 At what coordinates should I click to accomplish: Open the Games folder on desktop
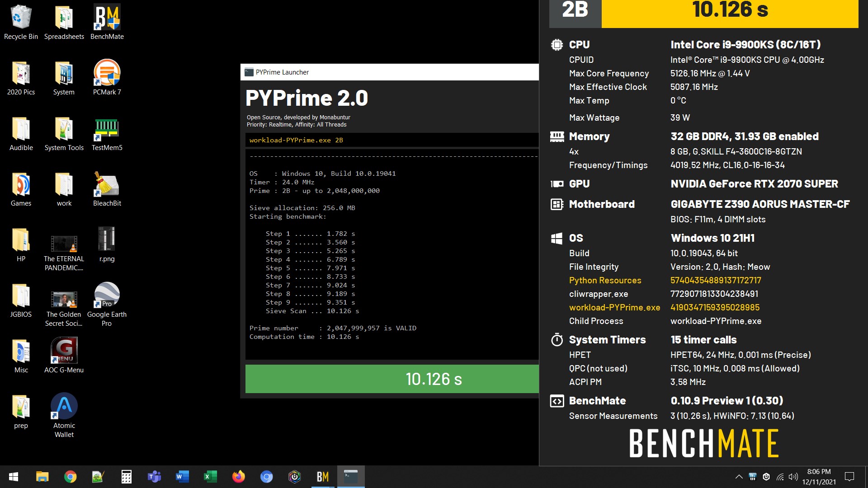click(21, 189)
